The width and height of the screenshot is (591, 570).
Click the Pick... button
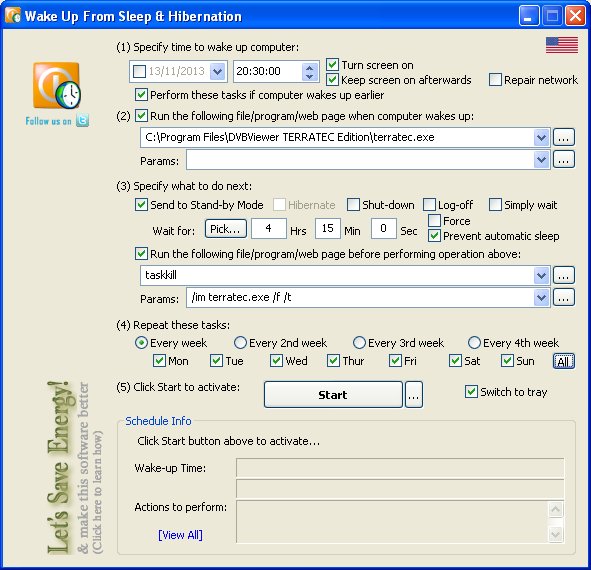click(226, 229)
